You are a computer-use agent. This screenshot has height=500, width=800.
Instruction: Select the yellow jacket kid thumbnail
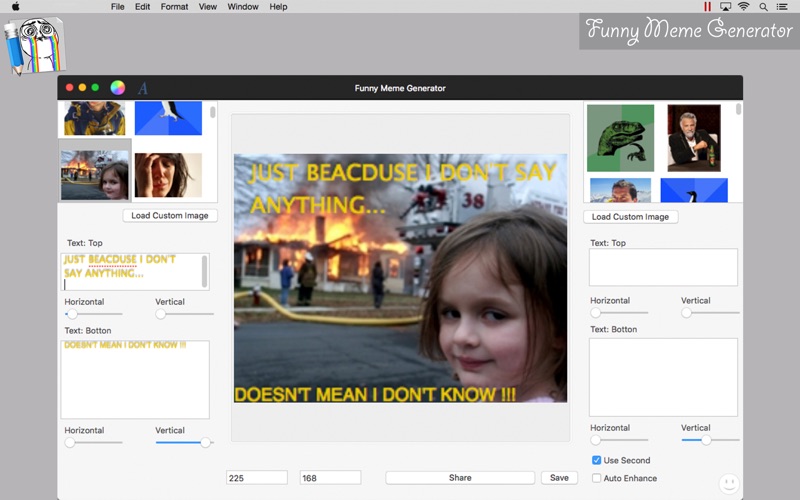pyautogui.click(x=94, y=118)
